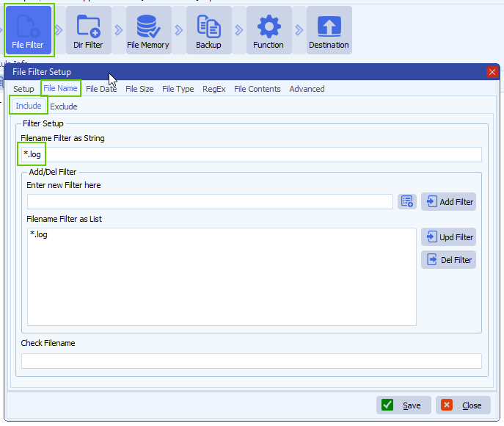This screenshot has height=426, width=504.
Task: Select *.log entry in Filename Filter list
Action: pos(39,234)
